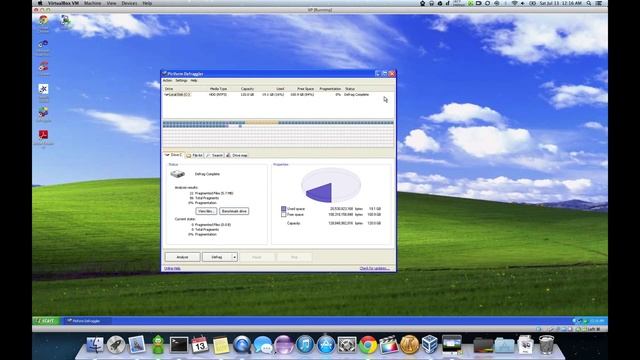640x360 pixels.
Task: Open the App Store Dock icon
Action: pos(326,344)
